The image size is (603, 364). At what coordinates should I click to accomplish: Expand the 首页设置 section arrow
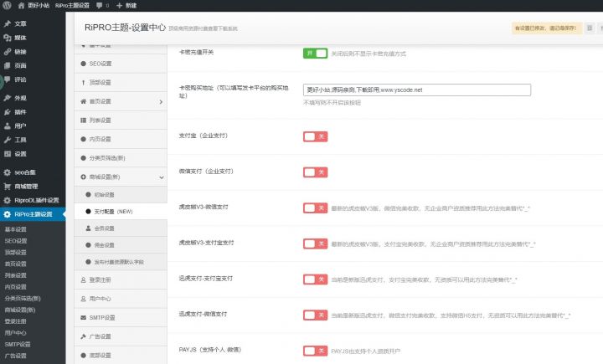coord(161,101)
